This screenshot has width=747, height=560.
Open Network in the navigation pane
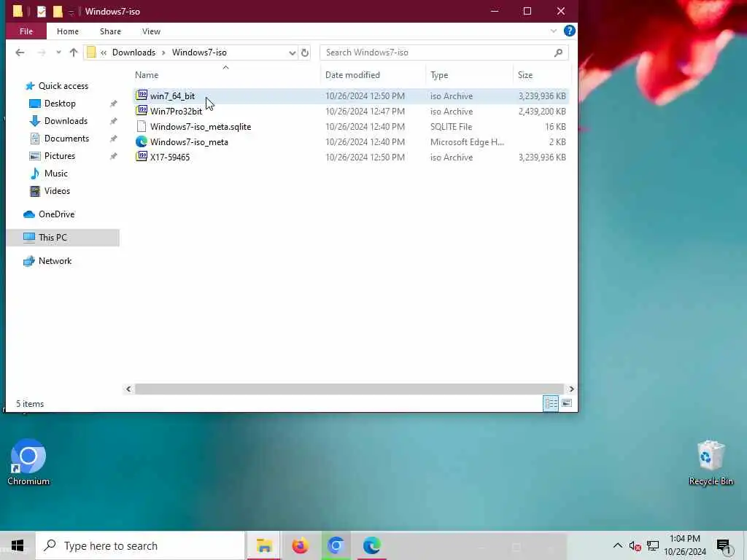(x=55, y=261)
